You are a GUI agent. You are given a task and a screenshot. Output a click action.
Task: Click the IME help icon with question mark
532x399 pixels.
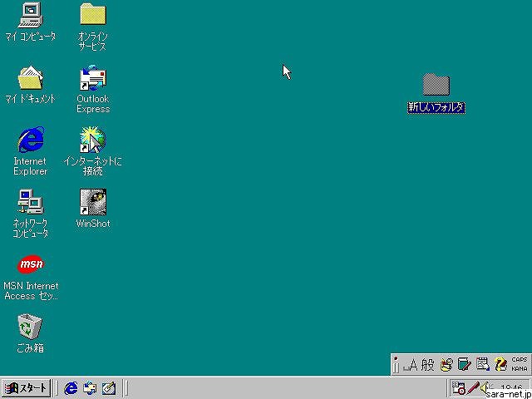pos(500,364)
